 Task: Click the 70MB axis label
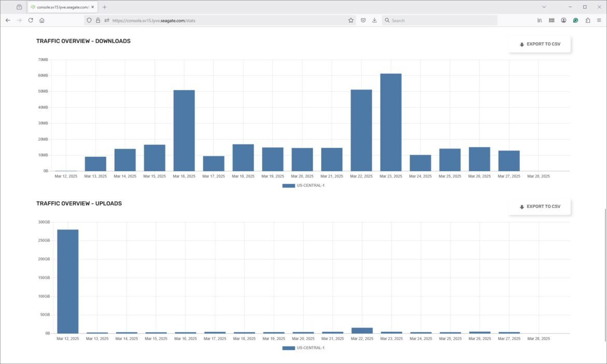(43, 60)
